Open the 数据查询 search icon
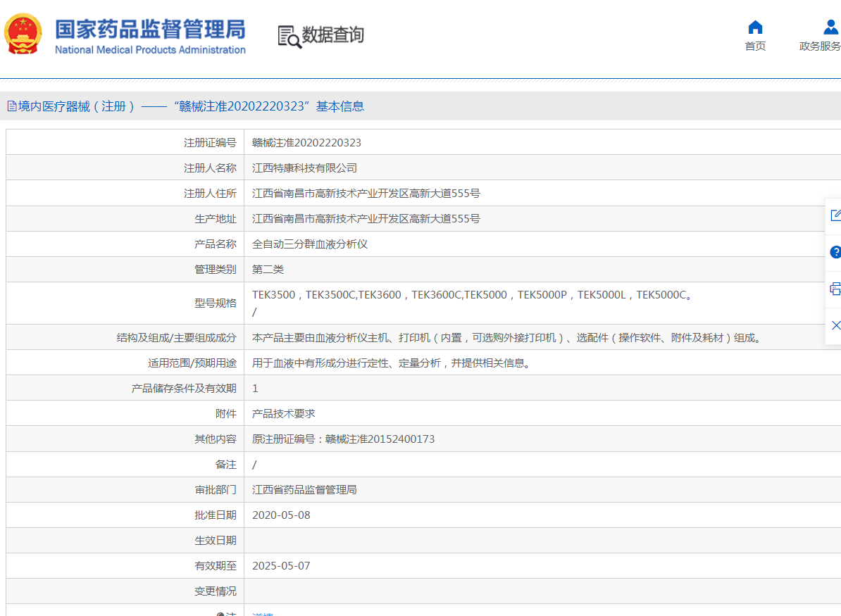Viewport: 841px width, 616px height. click(x=289, y=37)
